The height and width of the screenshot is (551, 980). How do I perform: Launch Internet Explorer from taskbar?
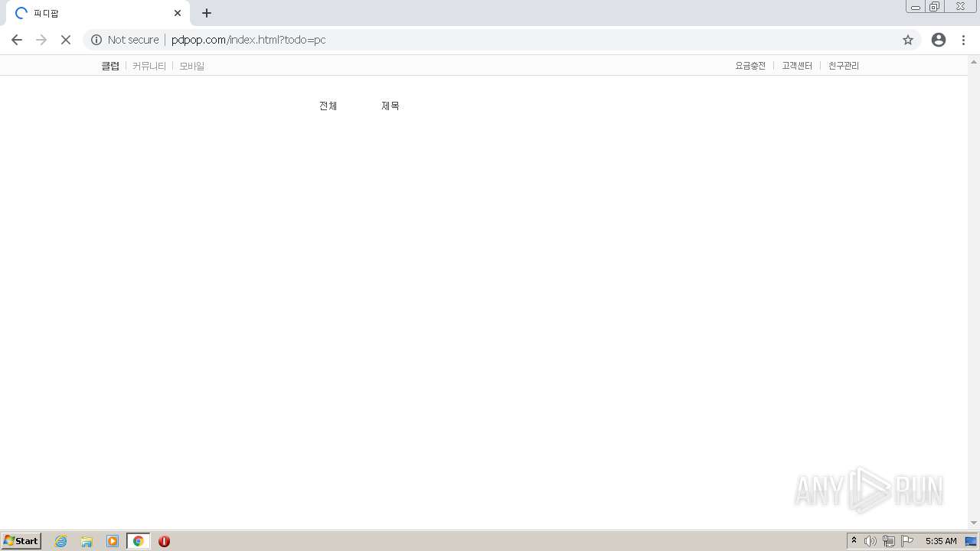pos(61,541)
